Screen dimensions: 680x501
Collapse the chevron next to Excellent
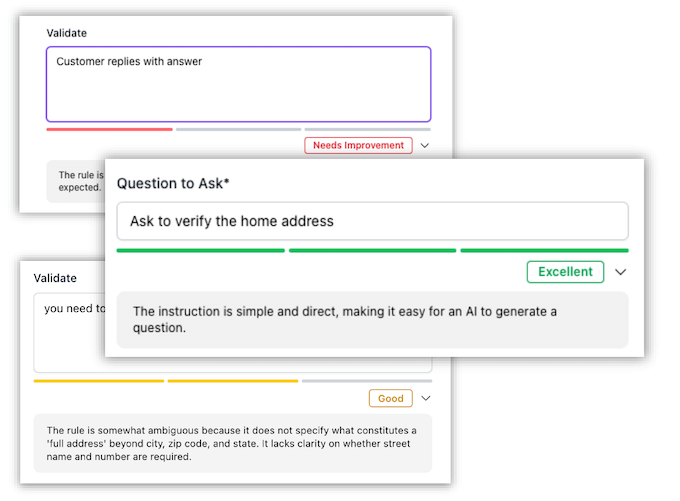[620, 272]
